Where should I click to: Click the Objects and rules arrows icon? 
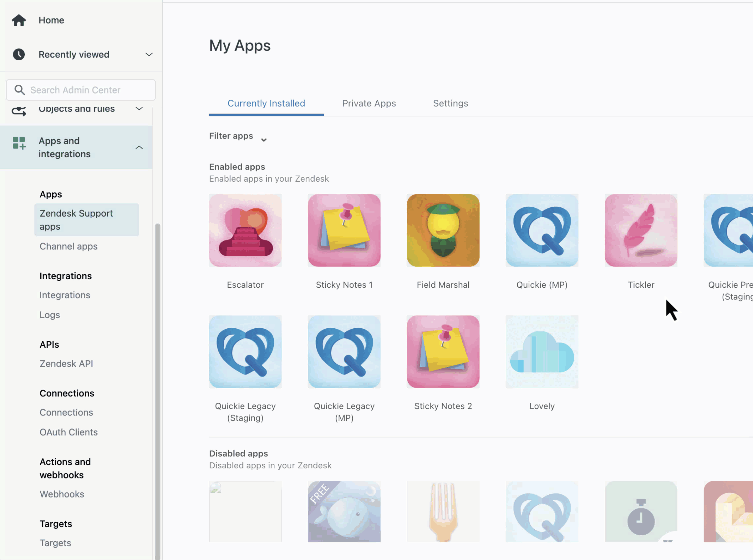coord(19,111)
